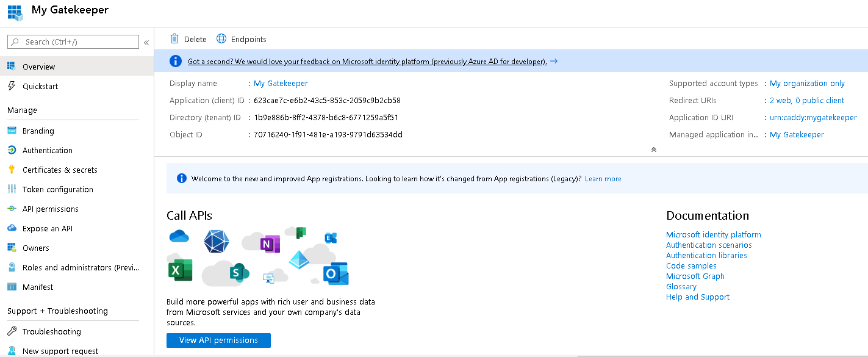This screenshot has height=357, width=868.
Task: Click the OneDrive cloud icon in Call APIs
Action: 179,237
